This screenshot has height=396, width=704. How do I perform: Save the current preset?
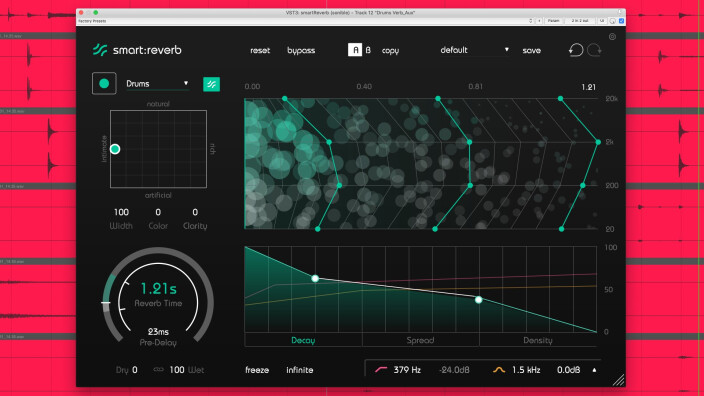pos(532,50)
